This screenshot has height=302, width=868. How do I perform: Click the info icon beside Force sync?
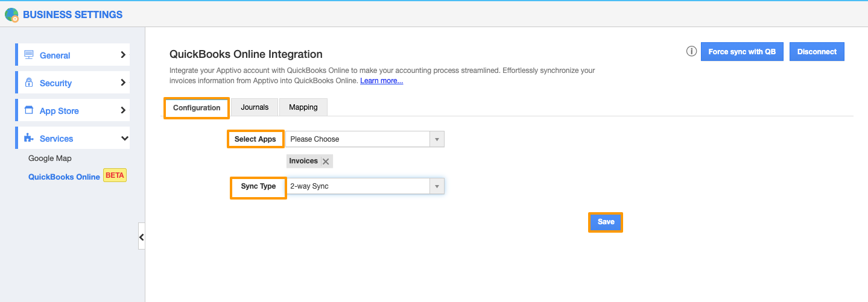[x=691, y=51]
